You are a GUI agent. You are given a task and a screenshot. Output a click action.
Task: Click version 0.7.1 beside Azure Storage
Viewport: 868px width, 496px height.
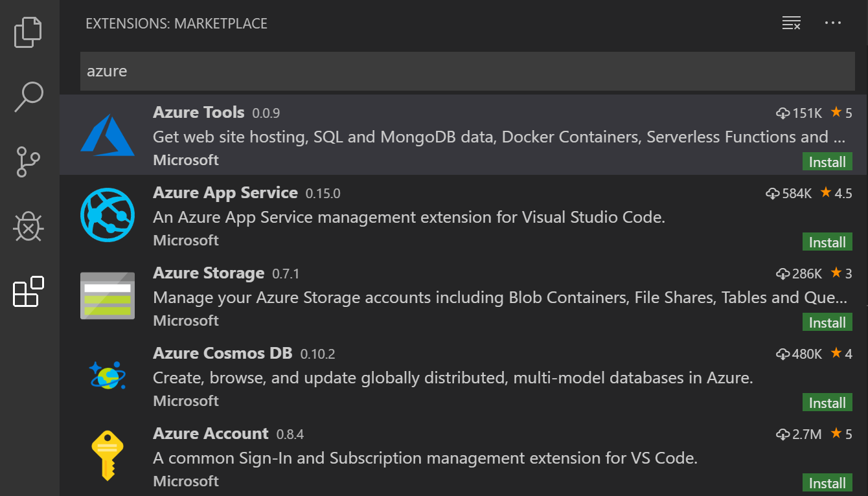286,274
